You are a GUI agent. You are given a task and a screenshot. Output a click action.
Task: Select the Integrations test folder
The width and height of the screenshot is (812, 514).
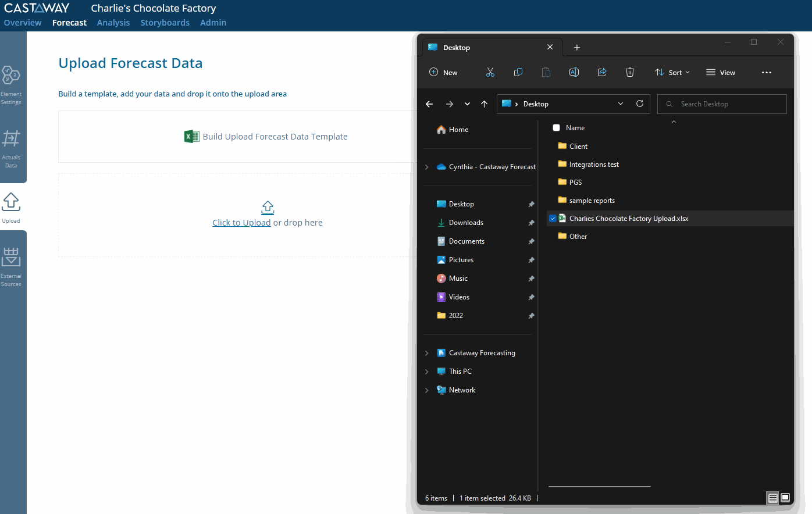tap(588, 165)
